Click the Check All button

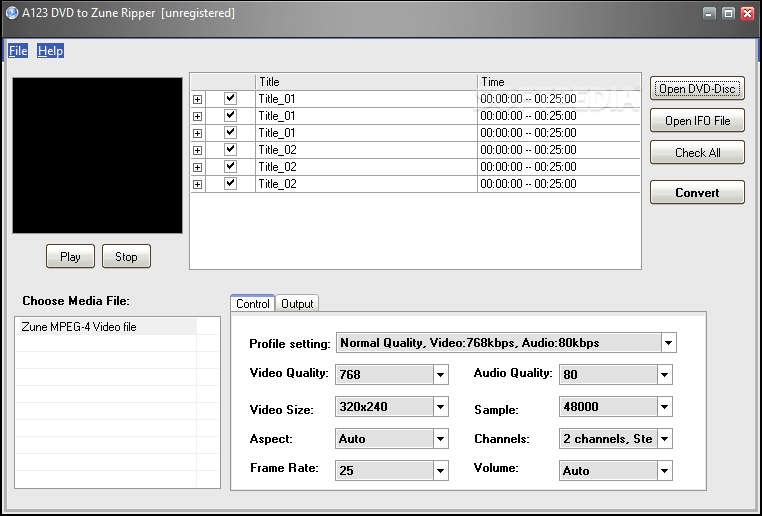point(697,153)
